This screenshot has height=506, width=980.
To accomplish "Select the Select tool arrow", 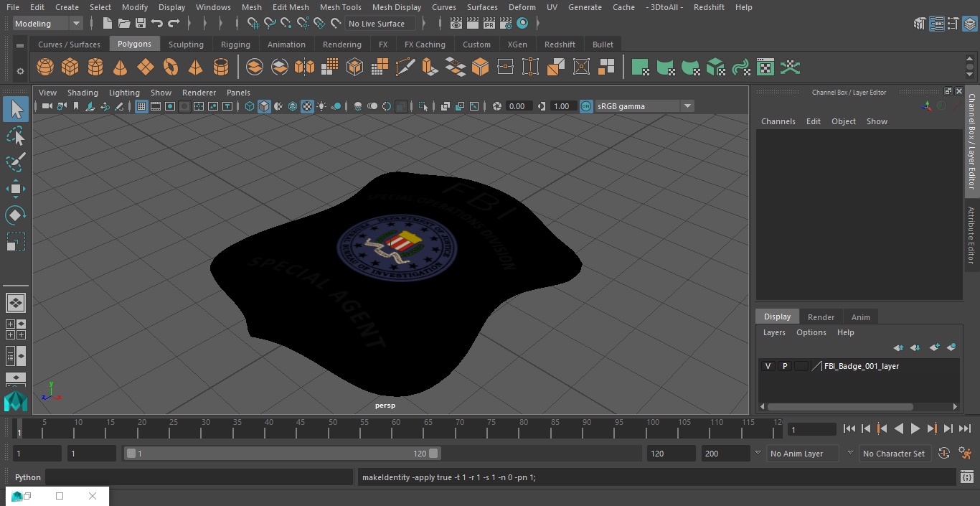I will [x=16, y=109].
